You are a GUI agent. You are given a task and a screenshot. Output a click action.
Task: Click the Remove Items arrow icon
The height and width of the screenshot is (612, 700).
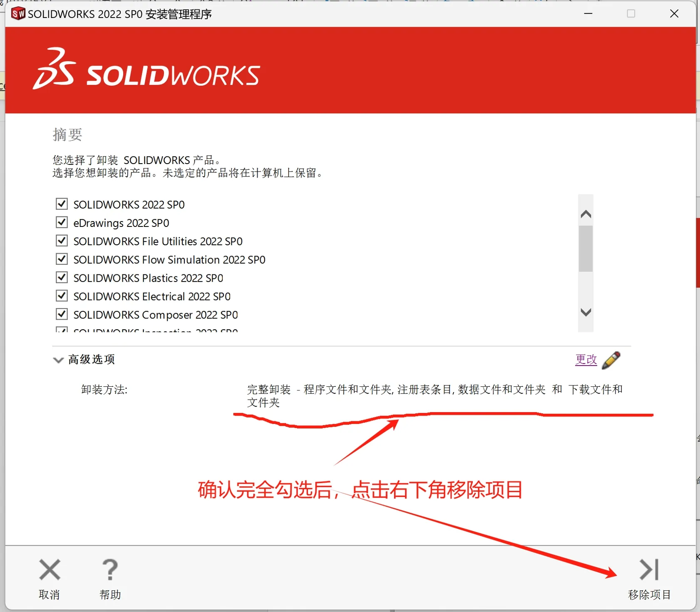[649, 570]
